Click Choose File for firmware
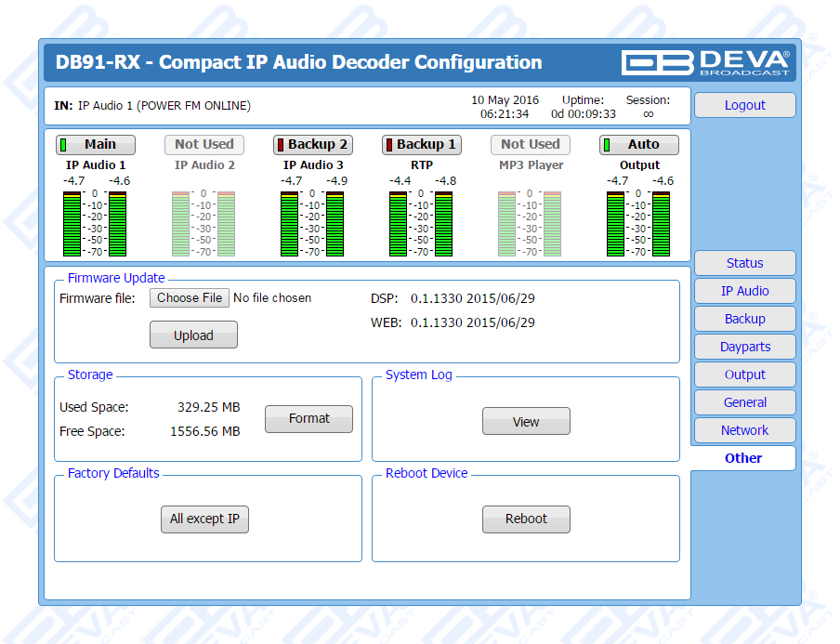Screen dimensions: 840x644 coord(190,297)
